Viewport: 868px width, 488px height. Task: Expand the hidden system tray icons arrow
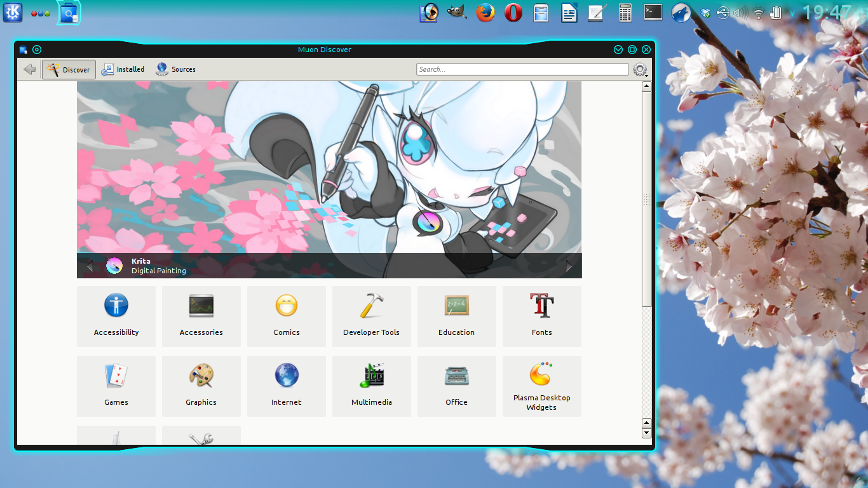[x=792, y=13]
